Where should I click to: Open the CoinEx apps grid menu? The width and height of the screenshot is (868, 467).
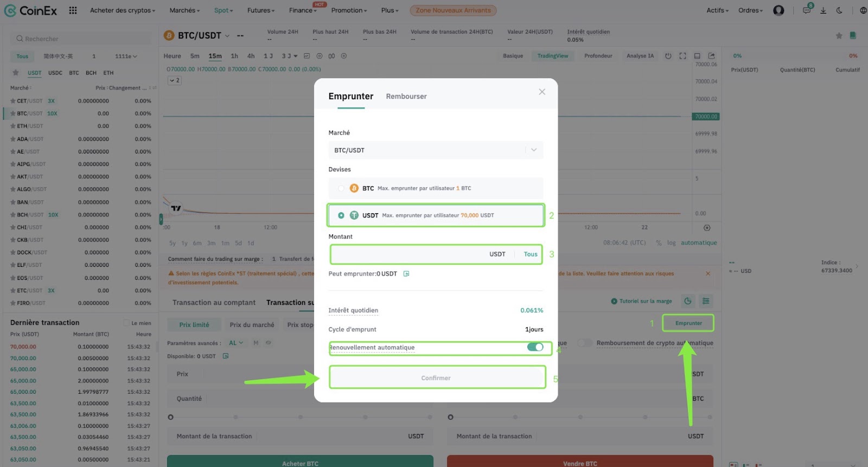(73, 10)
